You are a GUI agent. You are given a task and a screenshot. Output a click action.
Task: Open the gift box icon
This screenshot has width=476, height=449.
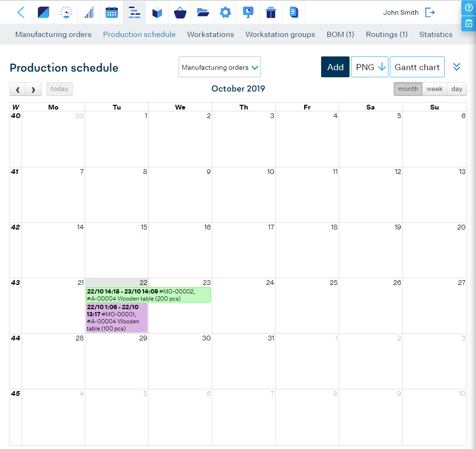(271, 12)
